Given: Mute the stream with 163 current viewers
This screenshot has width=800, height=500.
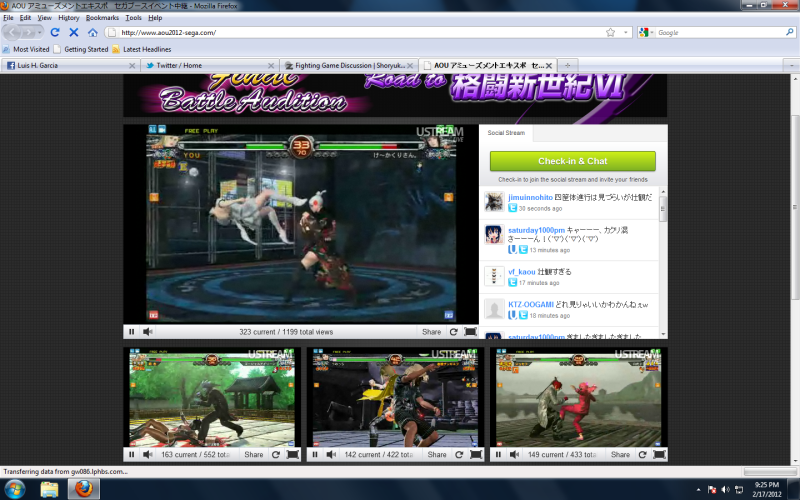Looking at the screenshot, I should (x=148, y=454).
